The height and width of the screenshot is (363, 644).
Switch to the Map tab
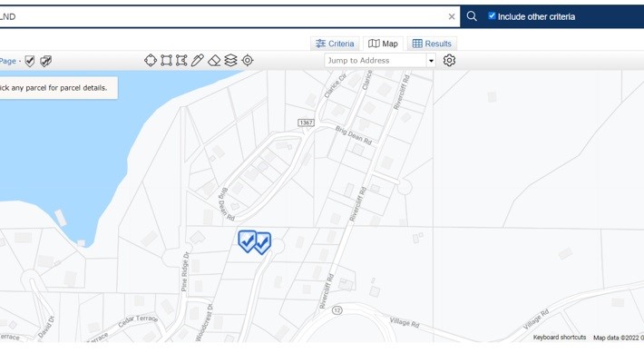point(383,44)
